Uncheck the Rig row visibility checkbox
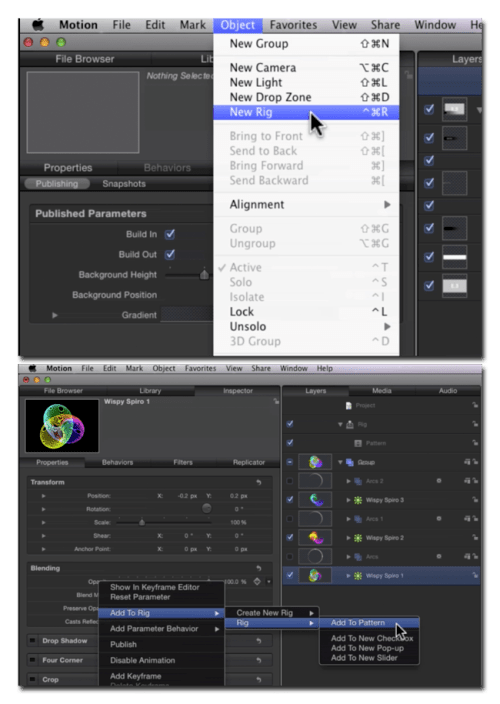The height and width of the screenshot is (704, 500). (290, 424)
